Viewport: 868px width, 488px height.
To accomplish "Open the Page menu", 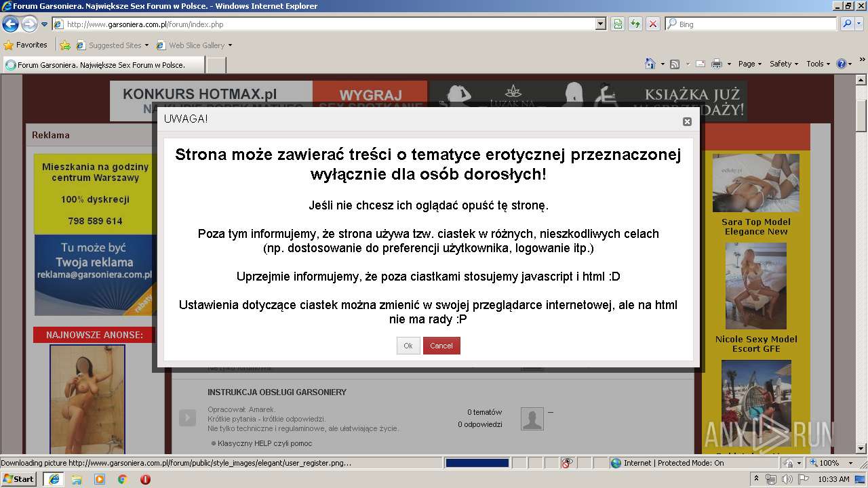I will coord(750,64).
